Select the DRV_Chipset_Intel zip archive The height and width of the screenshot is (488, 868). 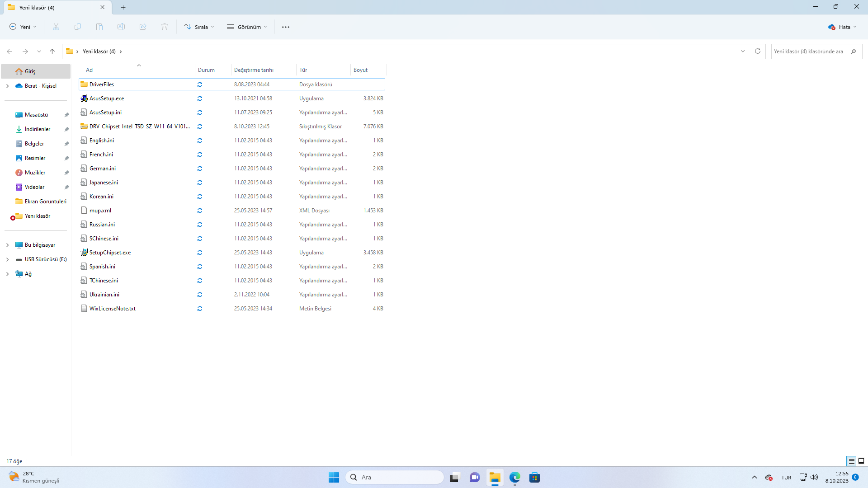click(x=232, y=127)
